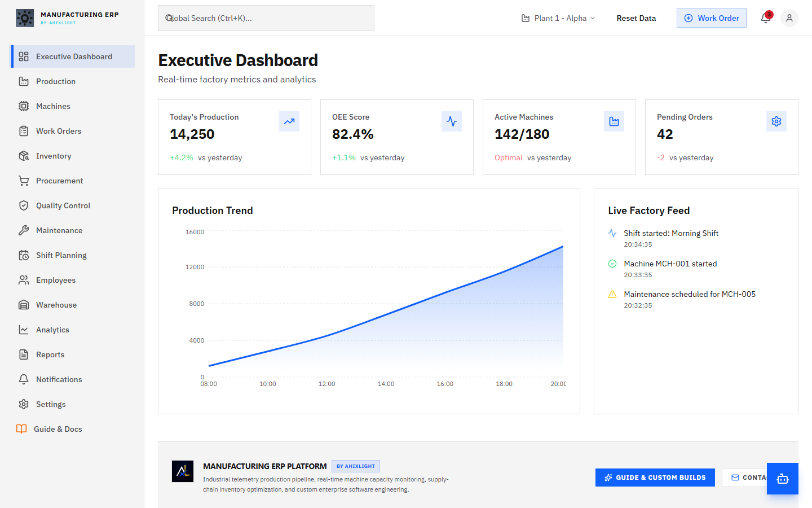812x508 pixels.
Task: Click the 12000 label on chart axis
Action: (195, 267)
